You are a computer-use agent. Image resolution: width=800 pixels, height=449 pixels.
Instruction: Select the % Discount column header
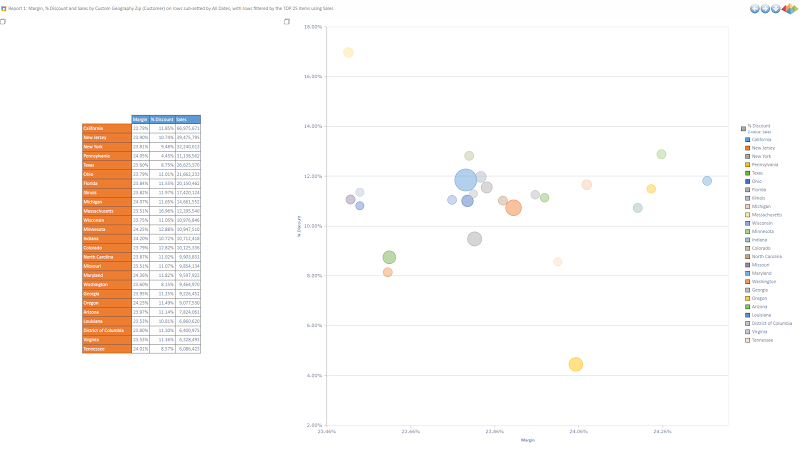(x=162, y=119)
